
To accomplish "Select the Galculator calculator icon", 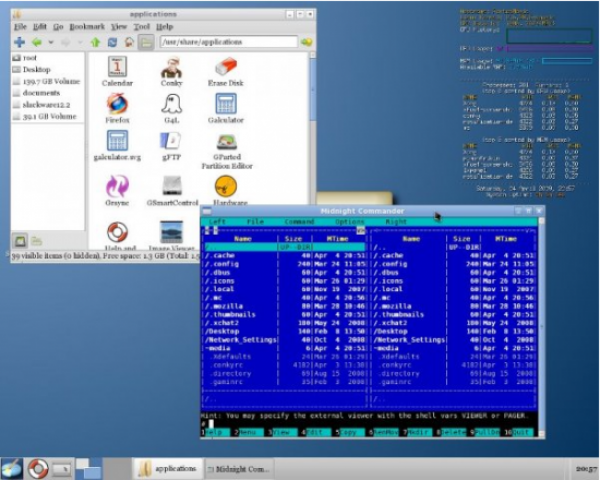I will (x=225, y=105).
